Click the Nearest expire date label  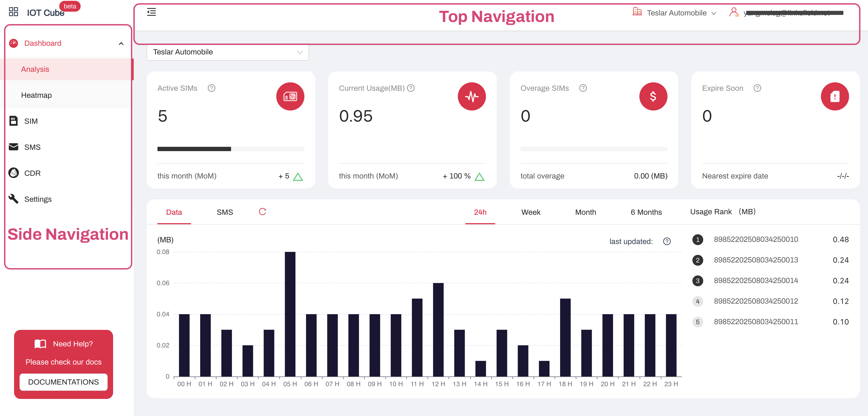coord(735,176)
